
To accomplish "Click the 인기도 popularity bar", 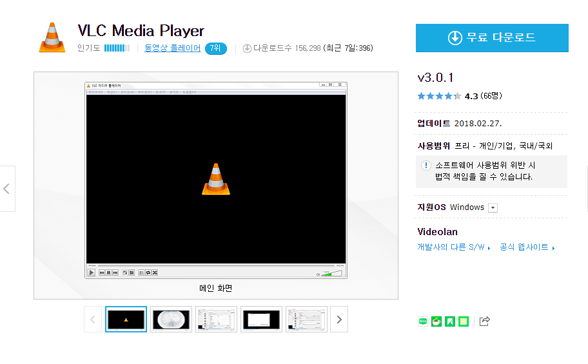I will pos(117,48).
